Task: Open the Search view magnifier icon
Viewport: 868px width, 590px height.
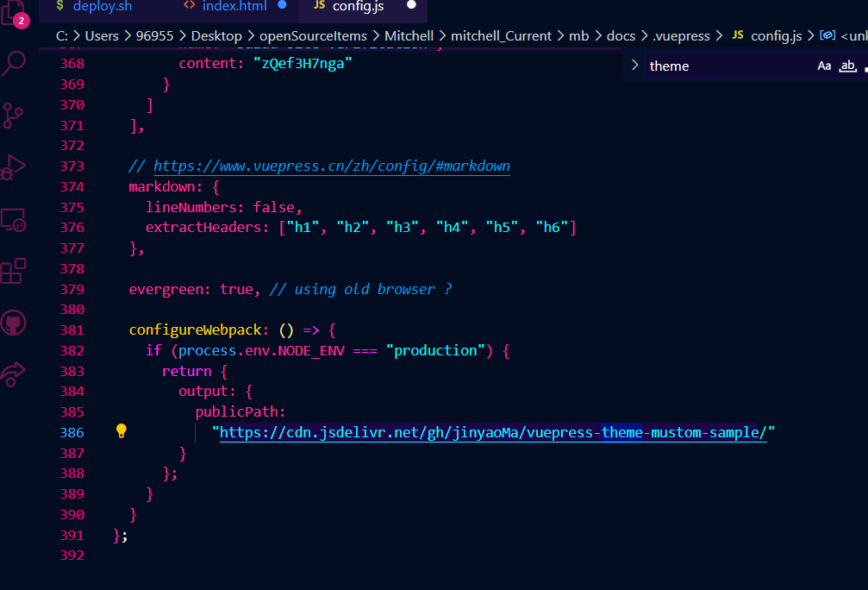Action: (x=15, y=62)
